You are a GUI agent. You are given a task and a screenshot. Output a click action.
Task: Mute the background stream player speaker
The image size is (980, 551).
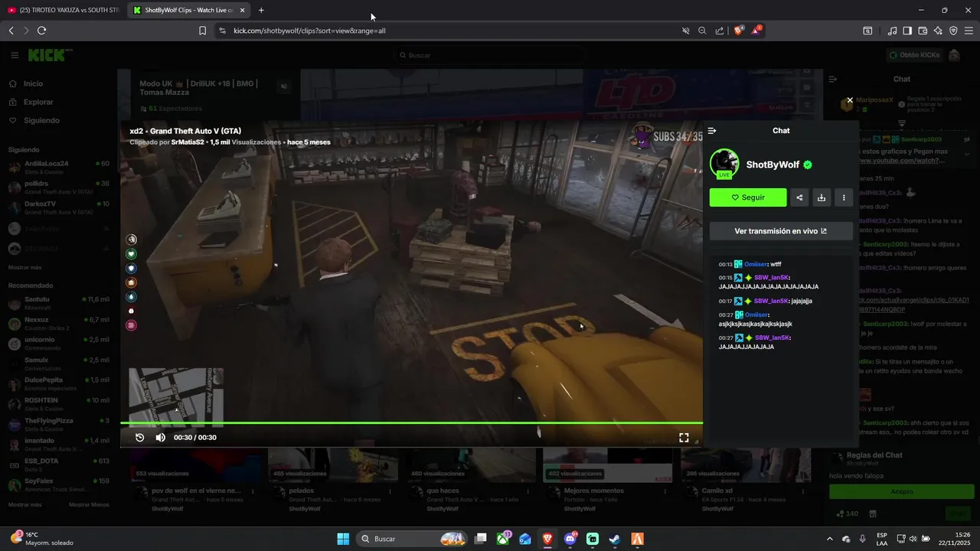click(x=284, y=86)
